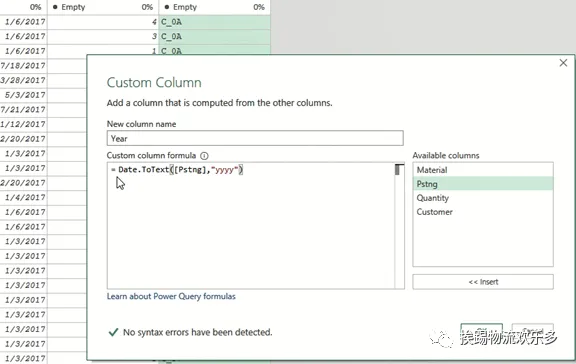
Task: Click the quantity cell with value 3
Action: 103,37
